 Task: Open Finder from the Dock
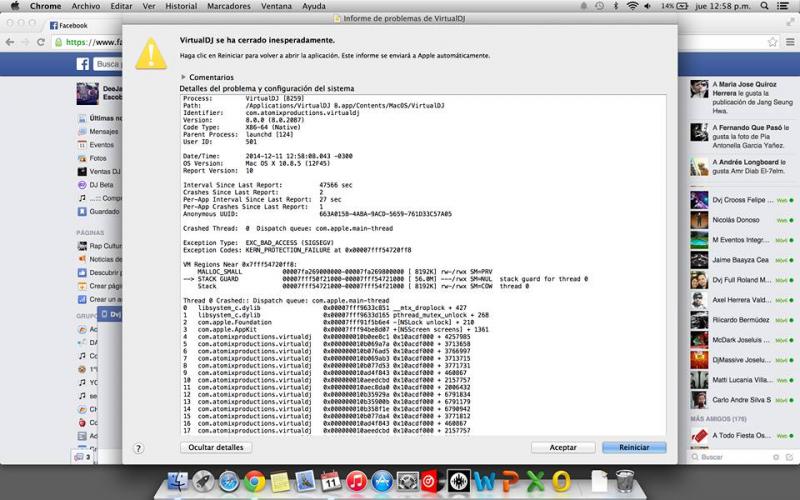178,481
